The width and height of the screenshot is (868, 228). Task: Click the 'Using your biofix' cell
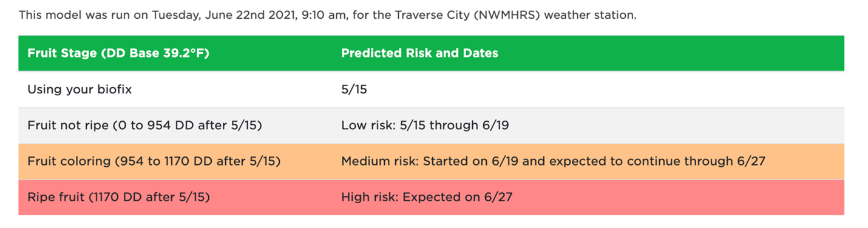point(80,90)
